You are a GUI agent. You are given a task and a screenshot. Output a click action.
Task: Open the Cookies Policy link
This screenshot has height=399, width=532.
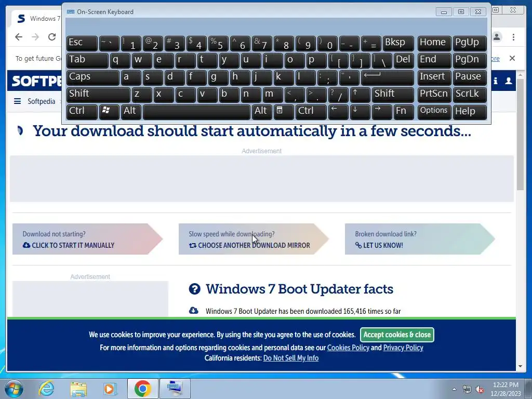click(x=348, y=348)
